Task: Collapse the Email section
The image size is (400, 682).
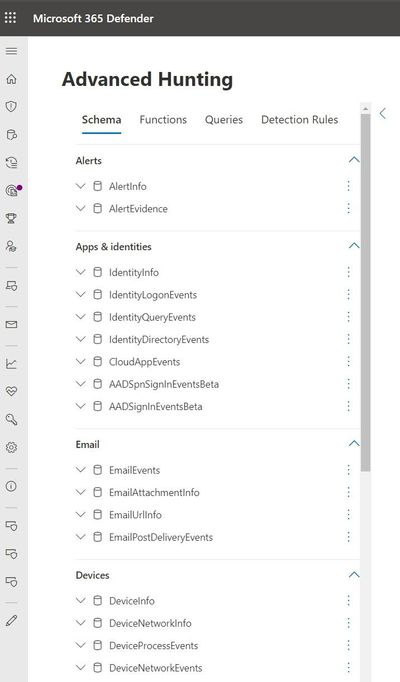Action: point(354,444)
